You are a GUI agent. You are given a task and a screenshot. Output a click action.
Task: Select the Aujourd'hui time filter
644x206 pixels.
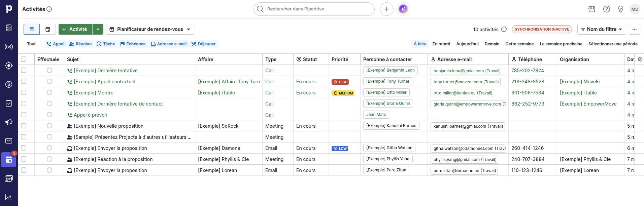point(467,44)
